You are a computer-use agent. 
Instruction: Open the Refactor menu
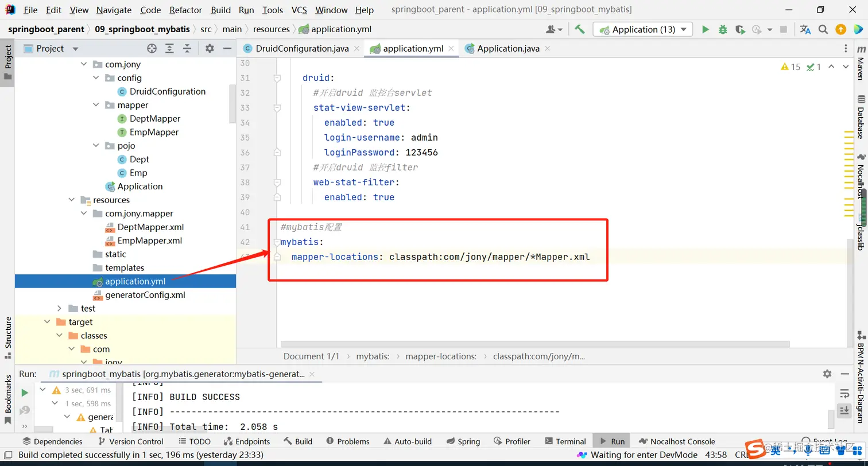click(x=186, y=10)
